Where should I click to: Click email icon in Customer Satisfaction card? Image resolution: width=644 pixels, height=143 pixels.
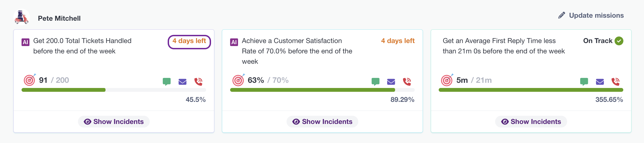pos(391,82)
